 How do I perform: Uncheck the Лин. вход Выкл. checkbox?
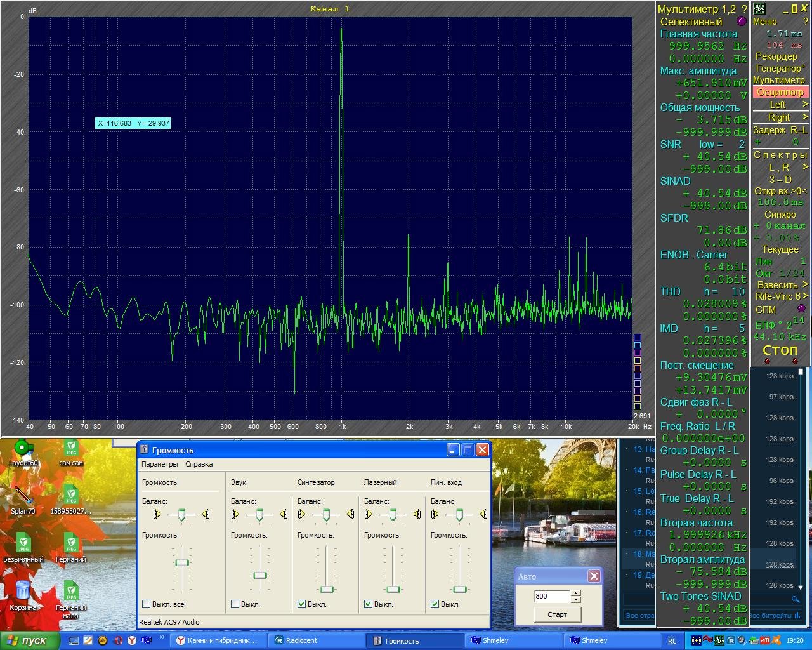[435, 604]
